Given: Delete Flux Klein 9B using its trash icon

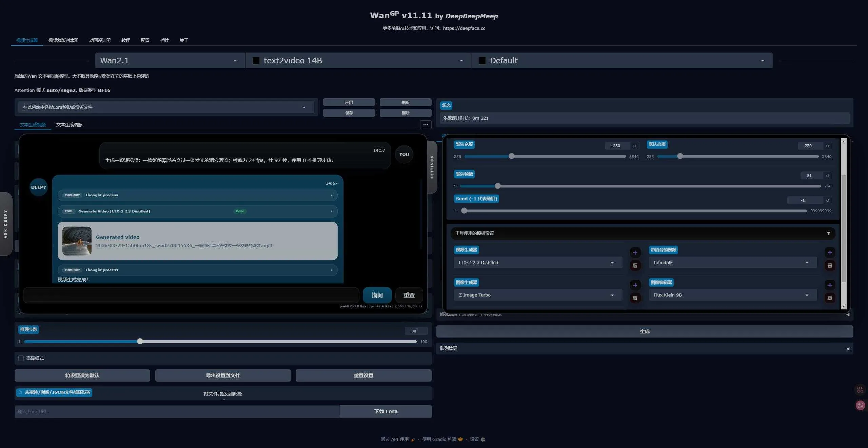Looking at the screenshot, I should tap(830, 298).
